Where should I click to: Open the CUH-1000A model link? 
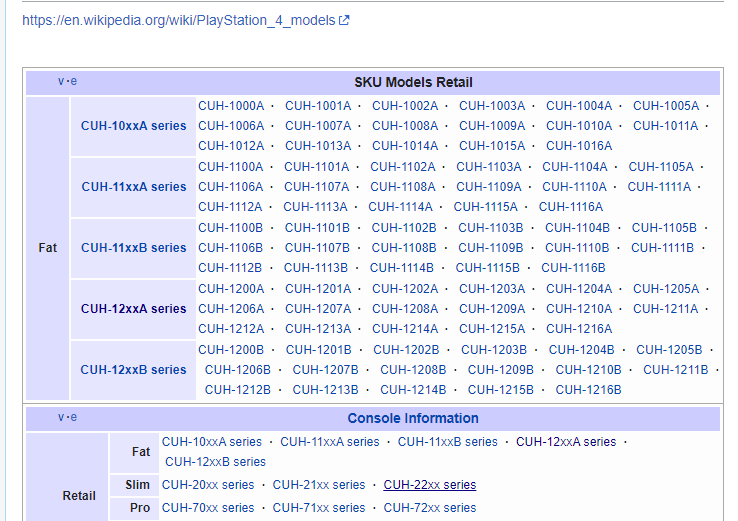[231, 106]
